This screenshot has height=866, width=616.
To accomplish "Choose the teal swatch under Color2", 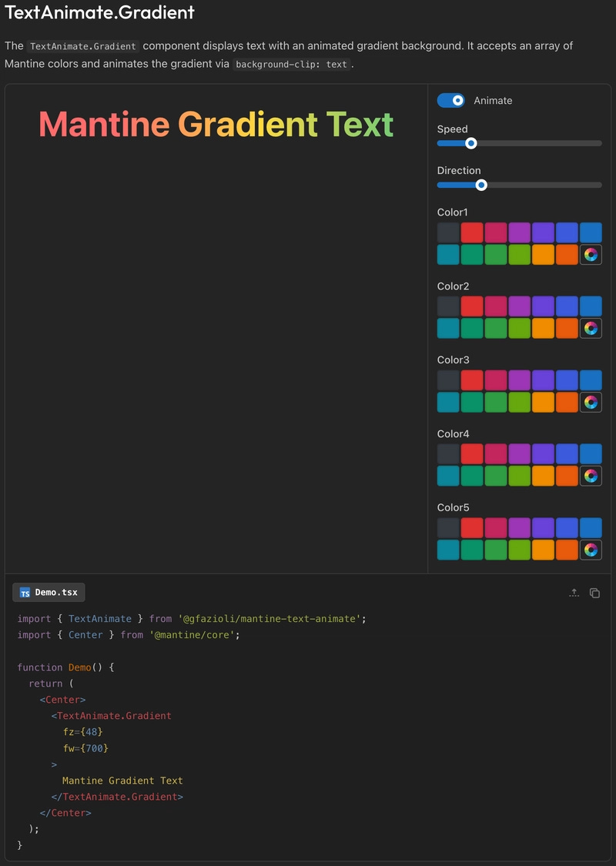I will tap(472, 328).
